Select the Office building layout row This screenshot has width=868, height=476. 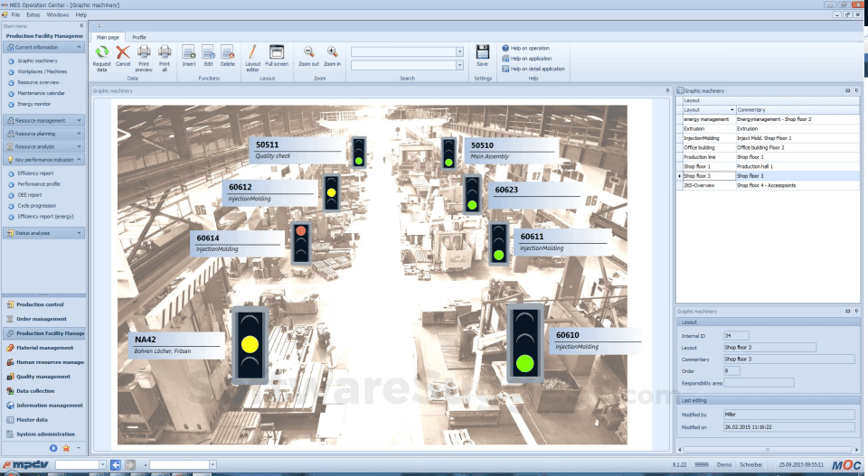[x=769, y=147]
